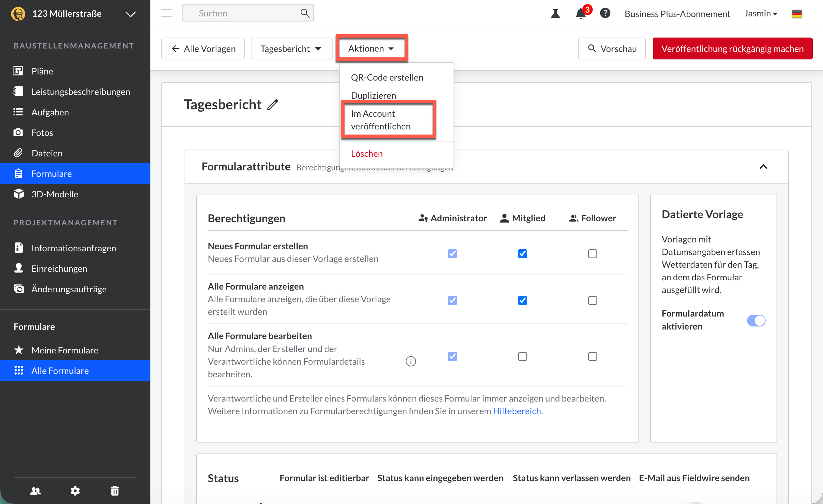Choose QR-Code erstellen from Aktionen menu

click(387, 78)
